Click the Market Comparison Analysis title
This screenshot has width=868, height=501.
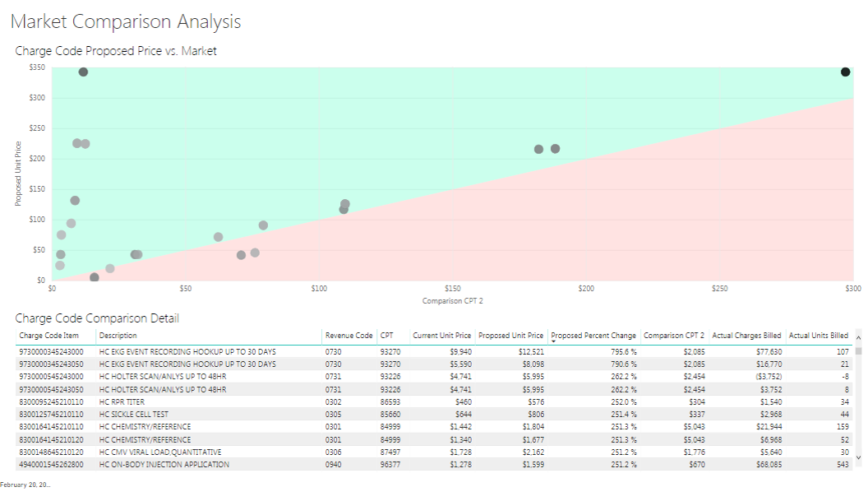point(126,21)
